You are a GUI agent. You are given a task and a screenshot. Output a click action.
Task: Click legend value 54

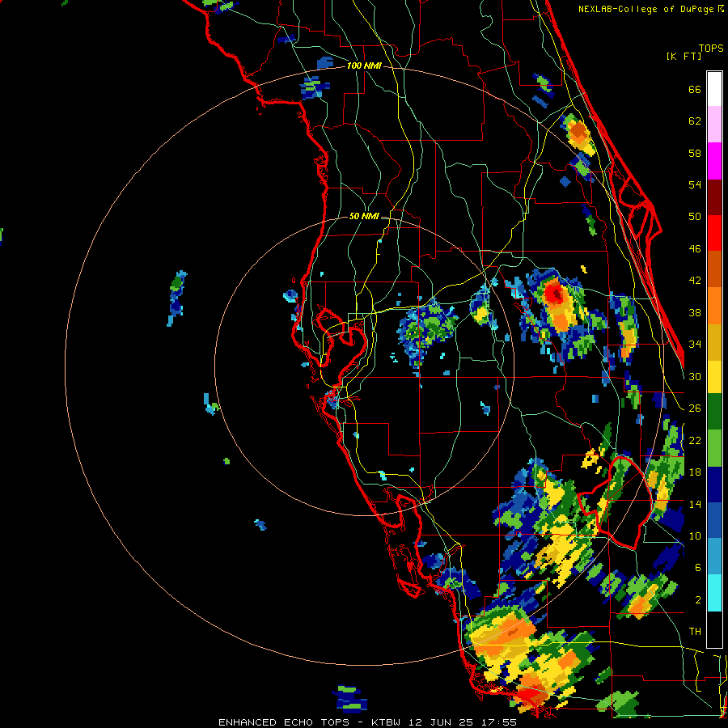(x=695, y=184)
